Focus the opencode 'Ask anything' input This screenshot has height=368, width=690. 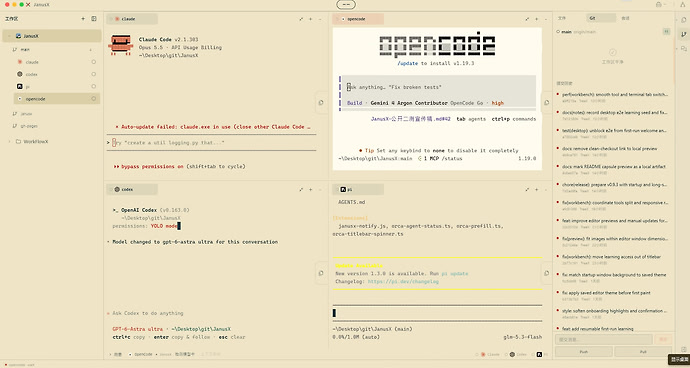(x=439, y=87)
